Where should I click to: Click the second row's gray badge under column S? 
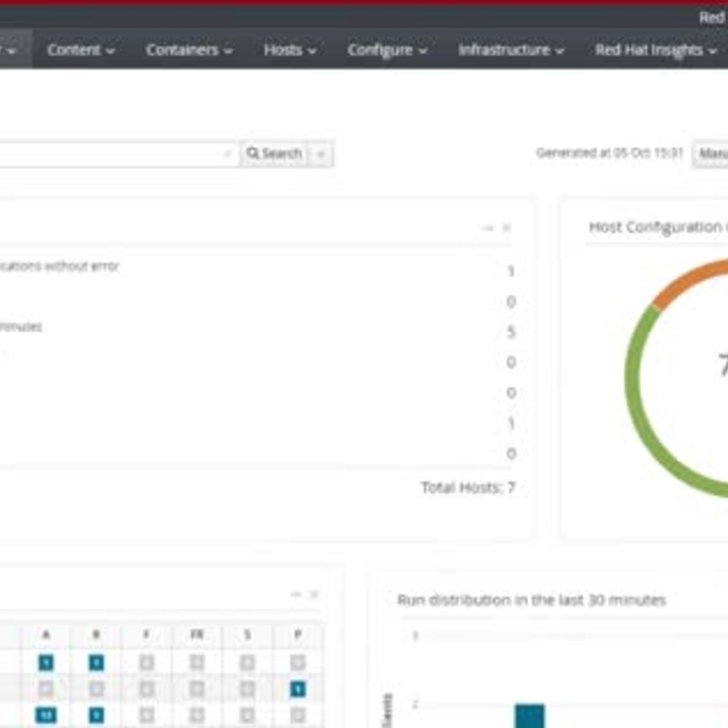(x=248, y=689)
